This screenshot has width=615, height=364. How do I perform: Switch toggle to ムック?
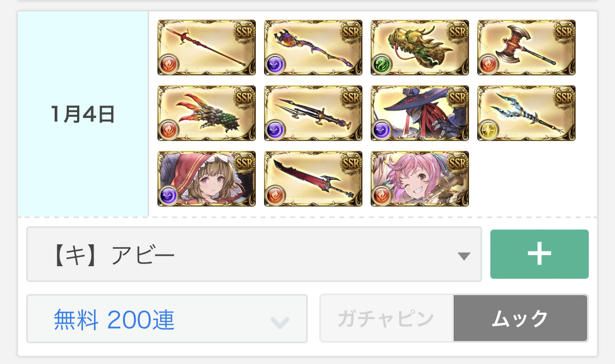520,318
